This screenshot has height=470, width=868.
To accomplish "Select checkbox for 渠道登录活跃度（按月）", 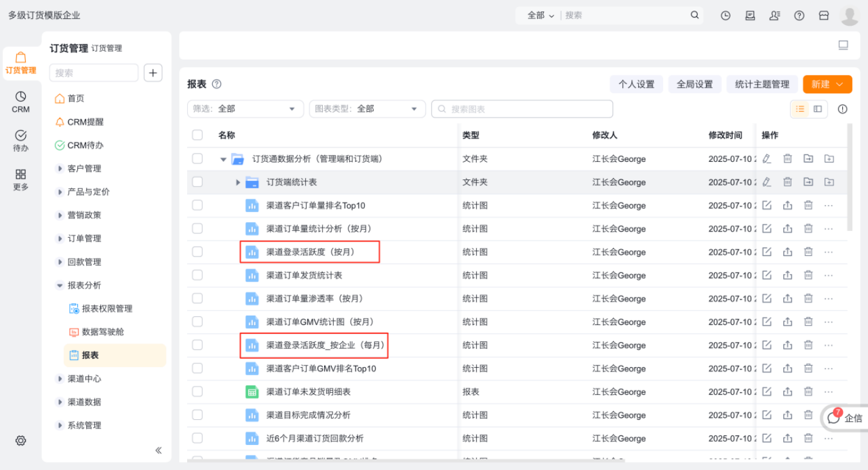I will [x=197, y=252].
